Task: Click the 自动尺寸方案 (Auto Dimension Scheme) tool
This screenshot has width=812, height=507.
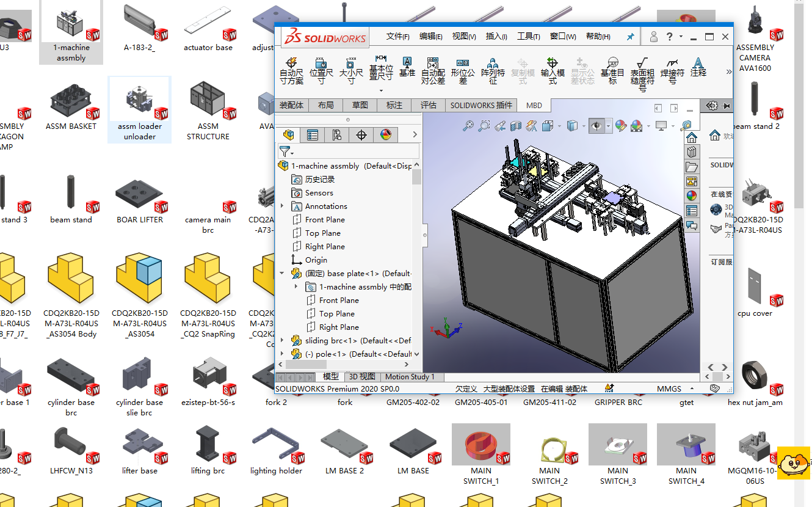Action: (291, 71)
